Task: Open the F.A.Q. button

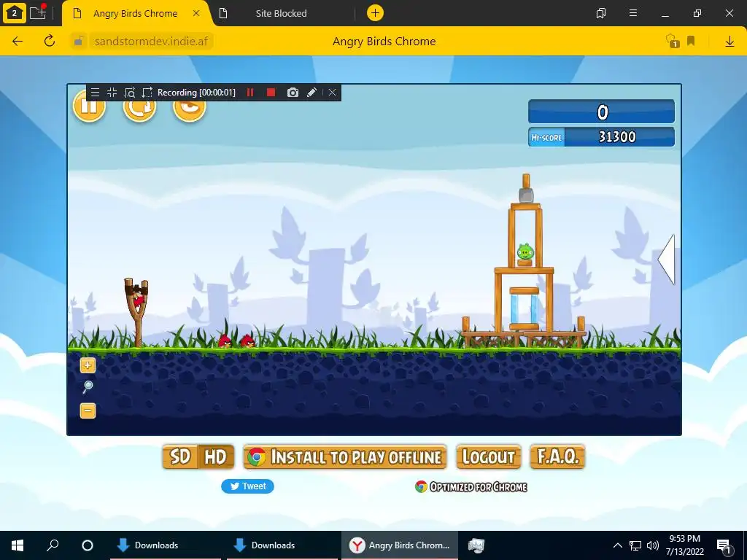Action: [x=557, y=457]
